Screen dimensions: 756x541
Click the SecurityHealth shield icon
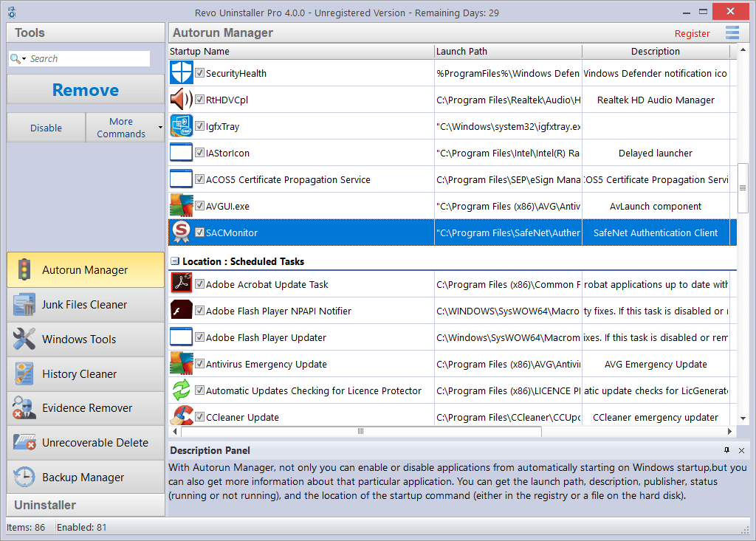click(182, 73)
